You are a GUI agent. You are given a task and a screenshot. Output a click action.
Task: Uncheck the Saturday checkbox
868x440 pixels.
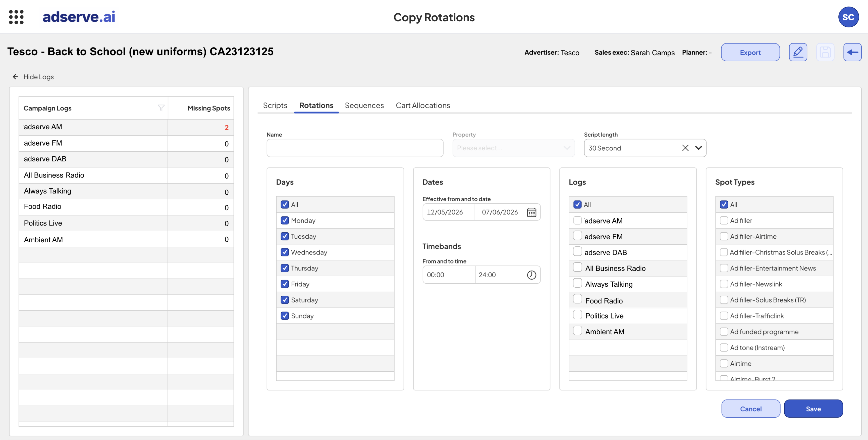click(285, 300)
